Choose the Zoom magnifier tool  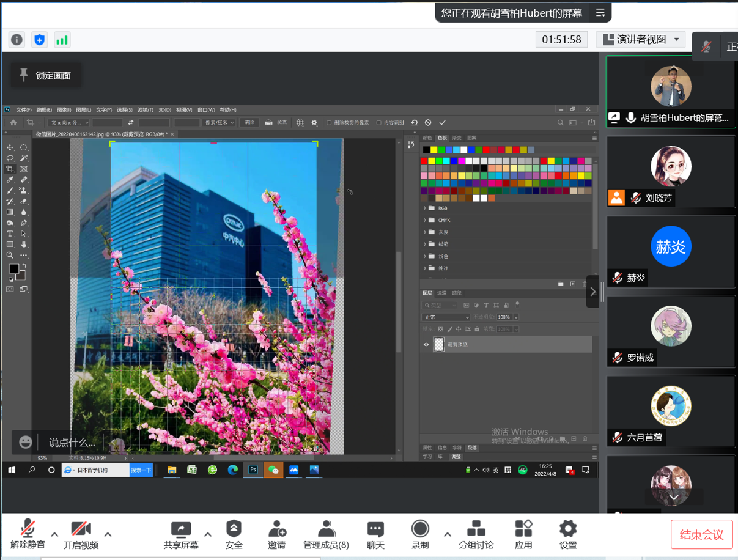pyautogui.click(x=10, y=255)
